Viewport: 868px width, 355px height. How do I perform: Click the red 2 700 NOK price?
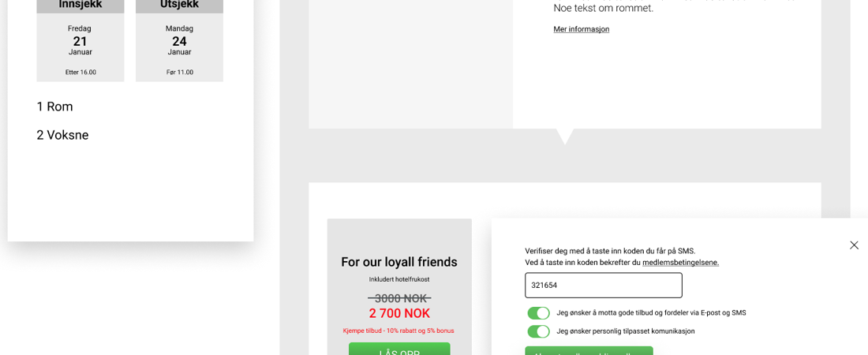tap(399, 313)
